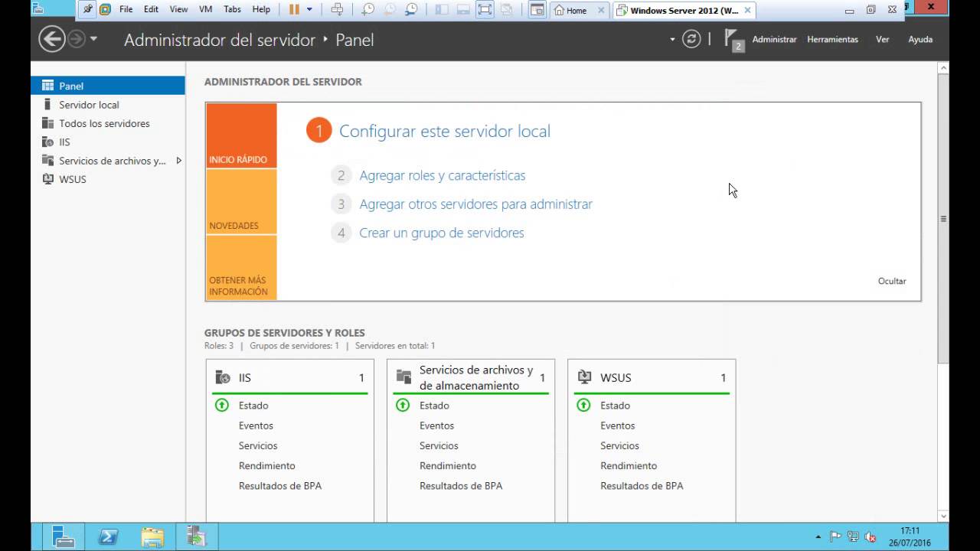Open the notifications flag icon
Screen dimensions: 980x551
[x=733, y=40]
